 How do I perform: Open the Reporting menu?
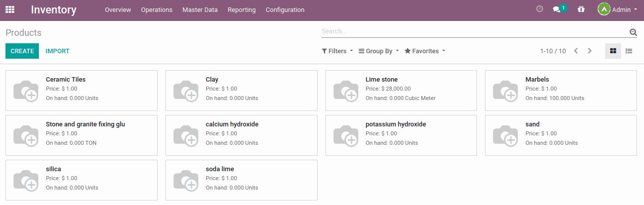pos(241,10)
